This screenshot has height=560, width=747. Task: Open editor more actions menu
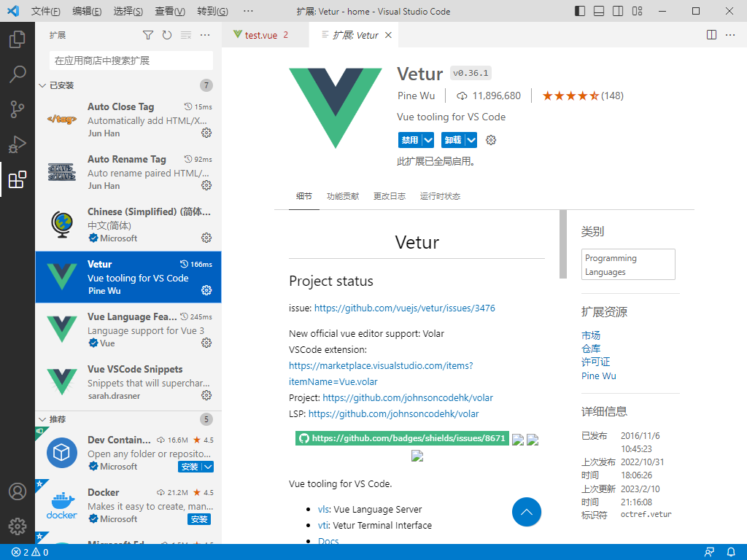click(x=729, y=35)
